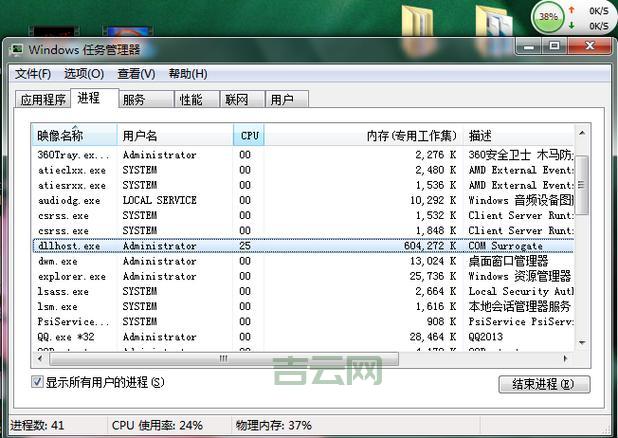
Task: Click horizontal scrollbar left arrow
Action: point(40,358)
